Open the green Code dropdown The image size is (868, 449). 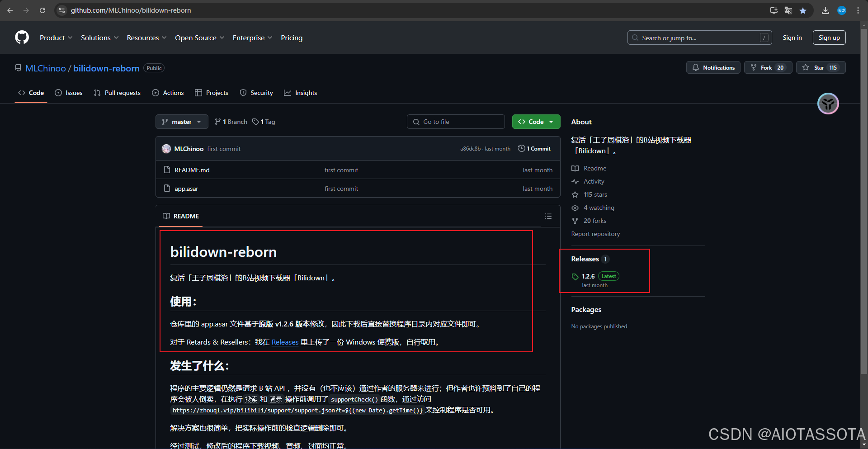536,122
